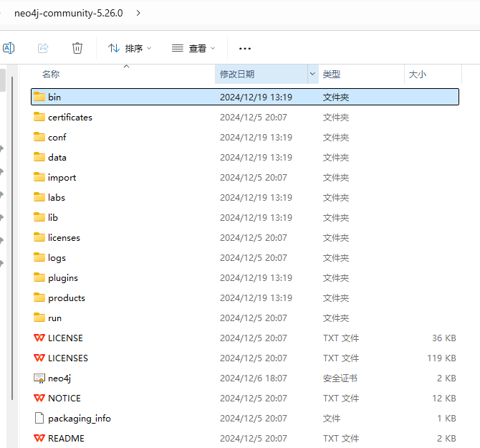Click the file name "LICENSES"

(68, 358)
